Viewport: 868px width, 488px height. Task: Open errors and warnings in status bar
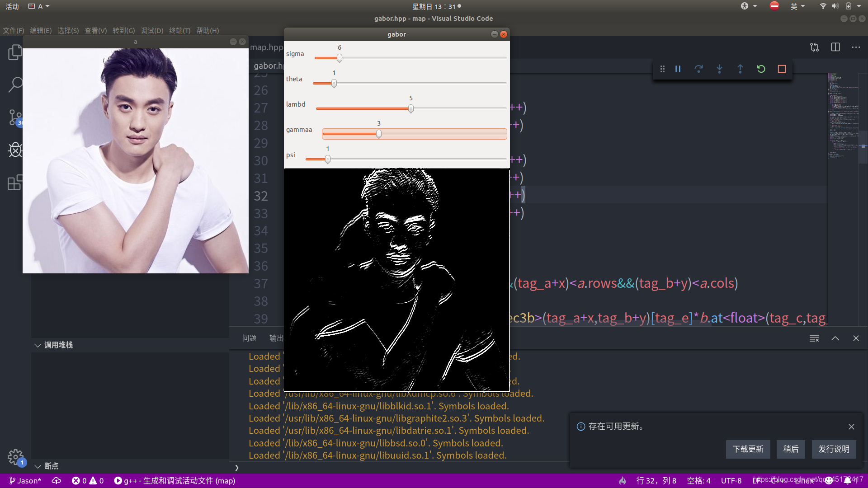click(88, 481)
